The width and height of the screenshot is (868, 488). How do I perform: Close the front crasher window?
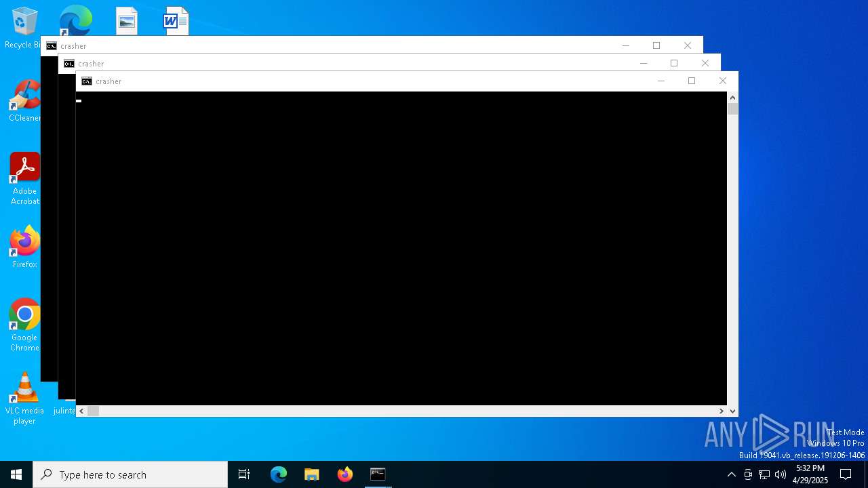pos(723,81)
